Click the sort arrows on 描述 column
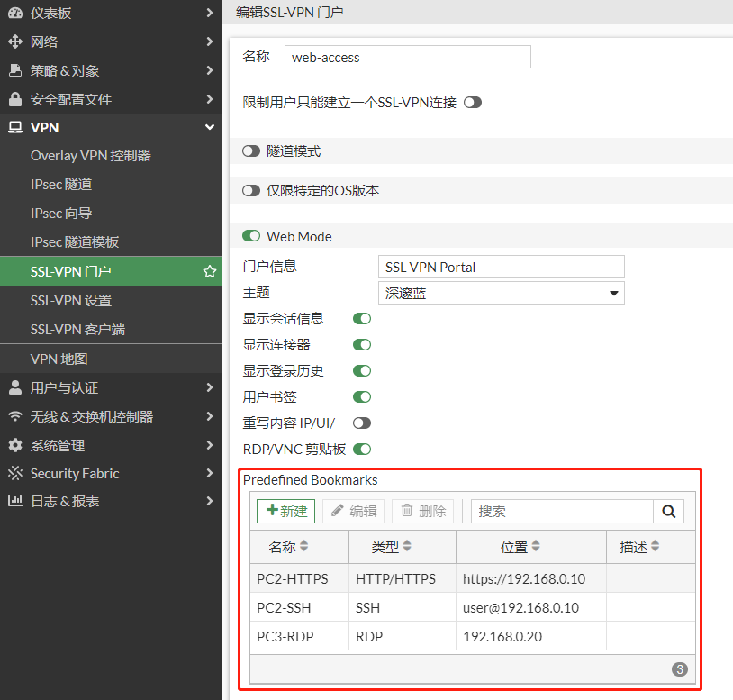 pos(655,547)
